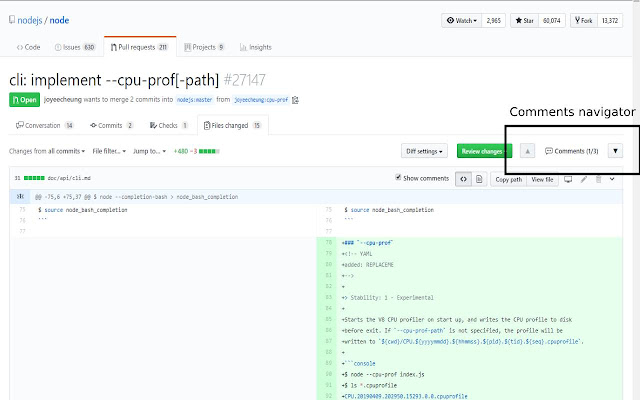Screen dimensions: 640x400
Task: Open the Pull requests tab
Action: [140, 47]
